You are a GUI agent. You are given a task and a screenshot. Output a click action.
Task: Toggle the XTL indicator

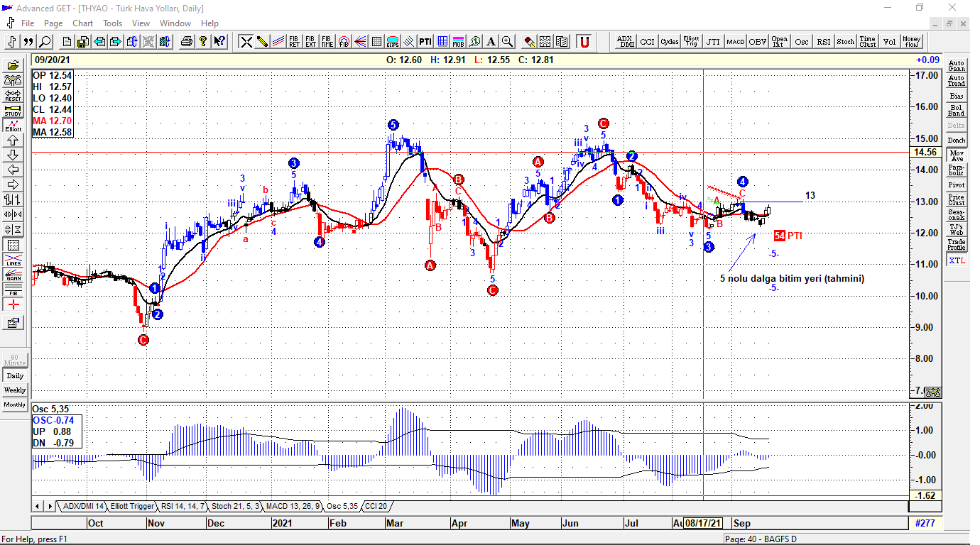coord(957,261)
